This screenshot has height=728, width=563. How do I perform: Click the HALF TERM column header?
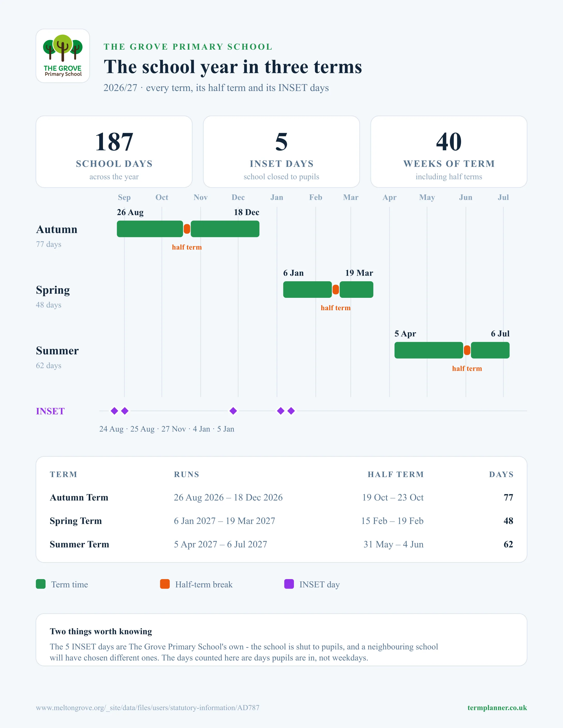point(396,474)
